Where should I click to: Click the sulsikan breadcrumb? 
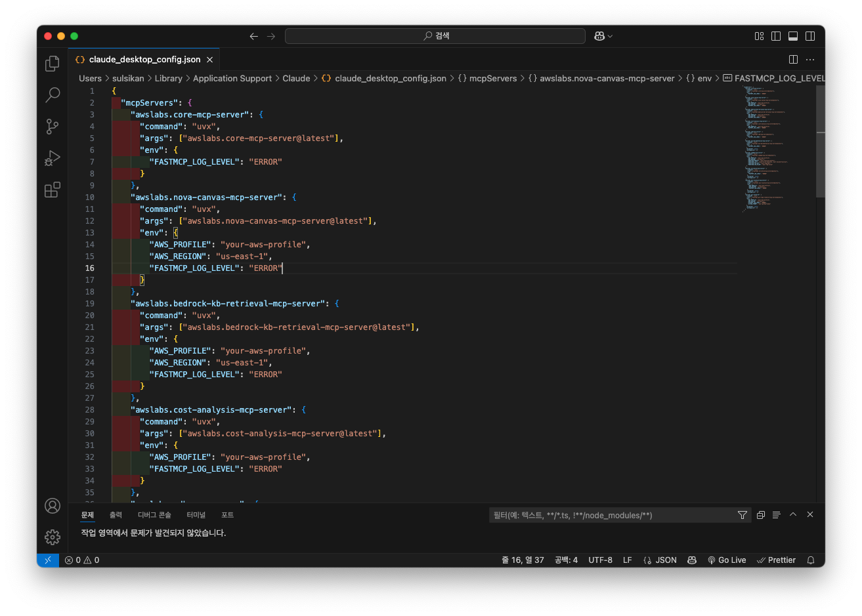[128, 78]
